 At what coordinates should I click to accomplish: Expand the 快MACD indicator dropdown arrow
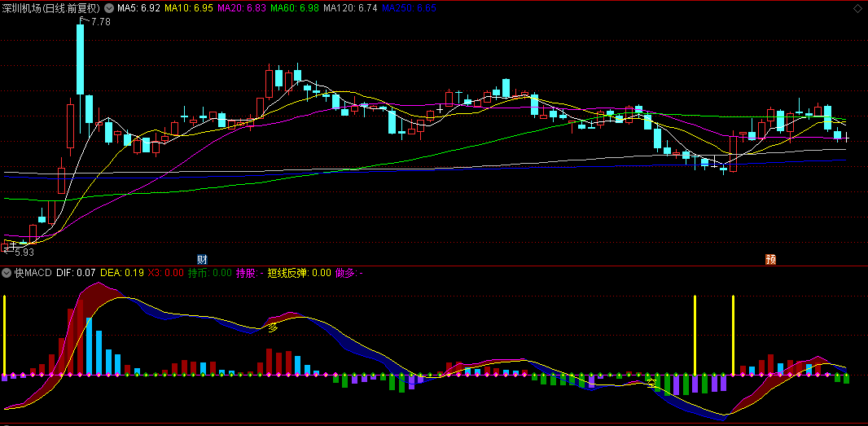point(7,273)
